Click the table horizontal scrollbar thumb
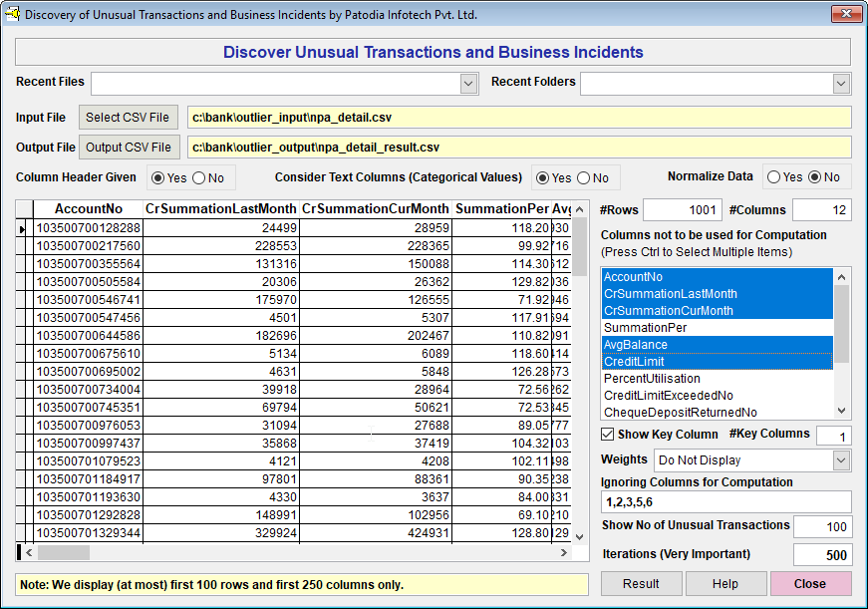868x609 pixels. coord(63,552)
